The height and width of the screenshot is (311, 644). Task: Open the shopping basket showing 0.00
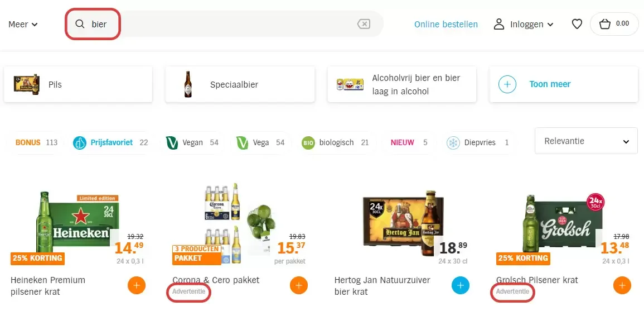click(614, 24)
